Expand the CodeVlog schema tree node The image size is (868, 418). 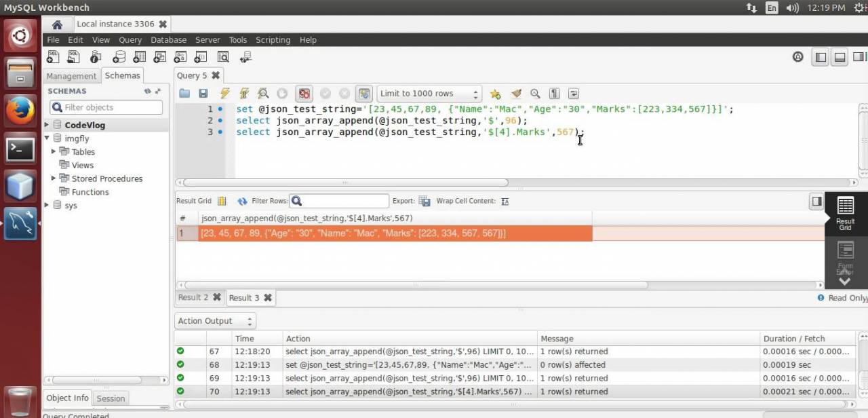pyautogui.click(x=47, y=125)
